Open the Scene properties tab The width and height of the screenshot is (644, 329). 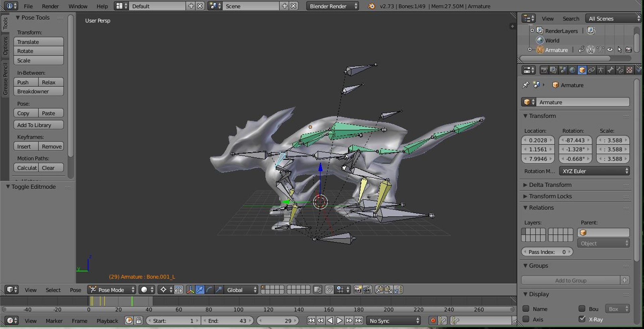(x=563, y=70)
